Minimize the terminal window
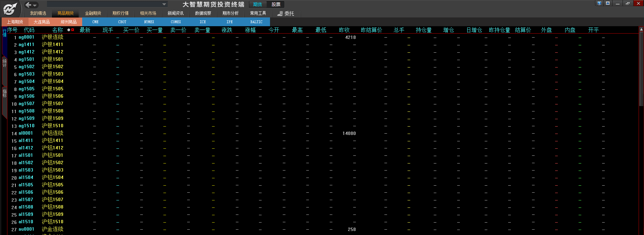The image size is (644, 235). tap(618, 3)
